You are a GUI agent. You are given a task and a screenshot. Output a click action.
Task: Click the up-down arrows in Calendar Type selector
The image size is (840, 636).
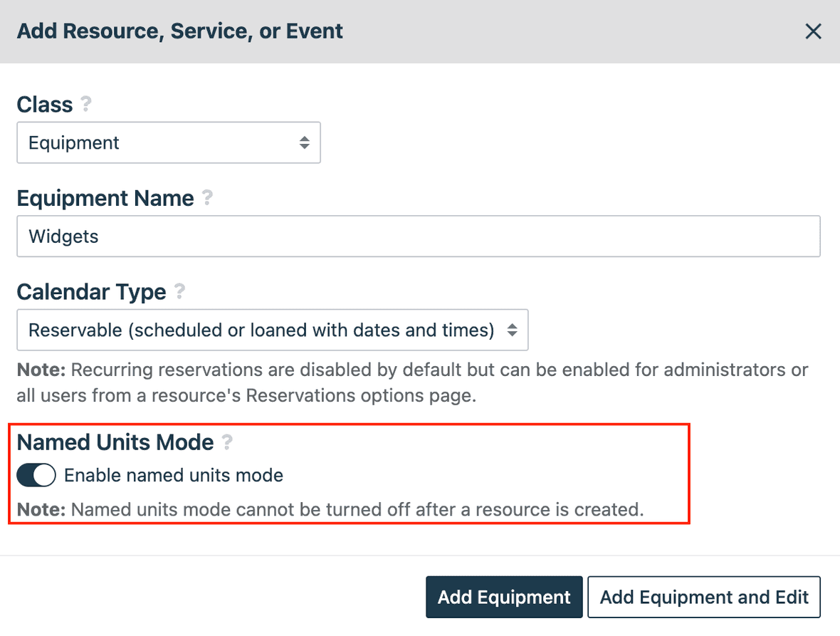[512, 330]
